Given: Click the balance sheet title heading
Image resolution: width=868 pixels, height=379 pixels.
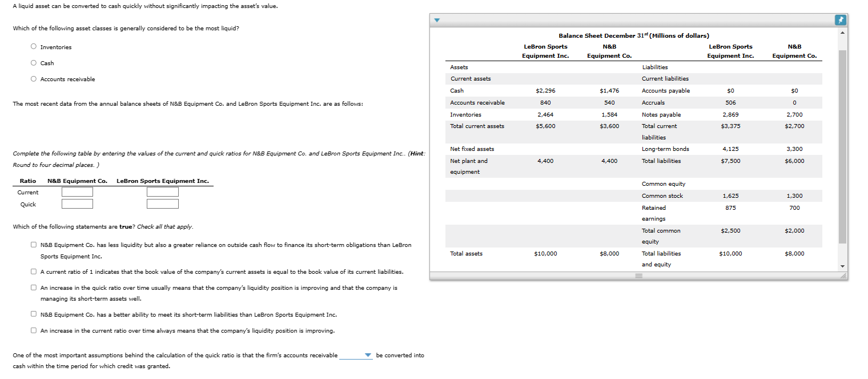Looking at the screenshot, I should coord(634,35).
